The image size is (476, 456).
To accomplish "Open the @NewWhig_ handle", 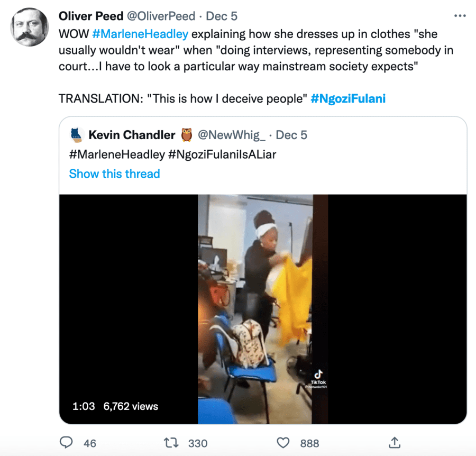I will 232,135.
